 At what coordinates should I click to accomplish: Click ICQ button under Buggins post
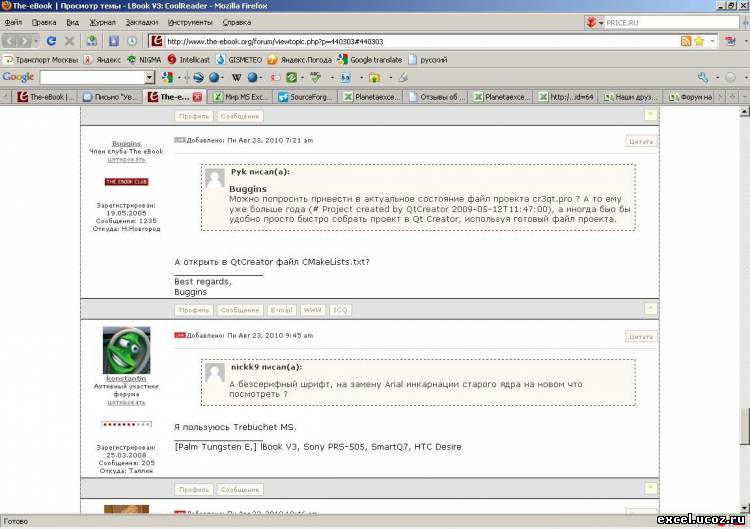340,310
